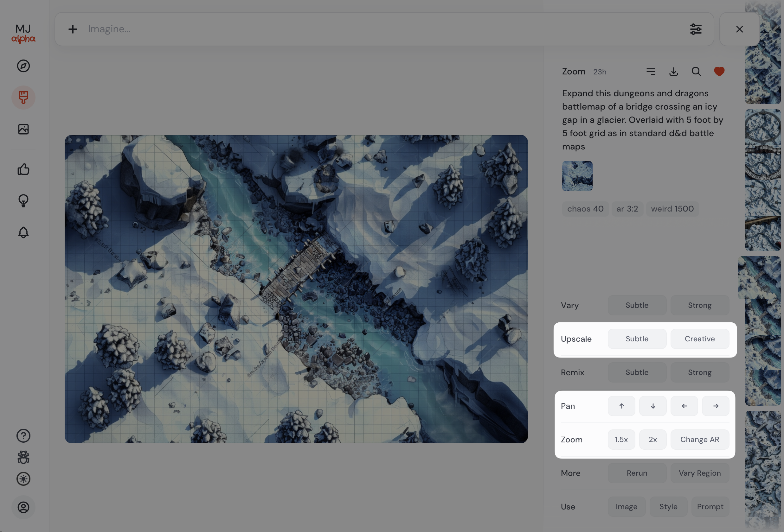784x532 pixels.
Task: Pan the image up with arrow
Action: (x=621, y=406)
